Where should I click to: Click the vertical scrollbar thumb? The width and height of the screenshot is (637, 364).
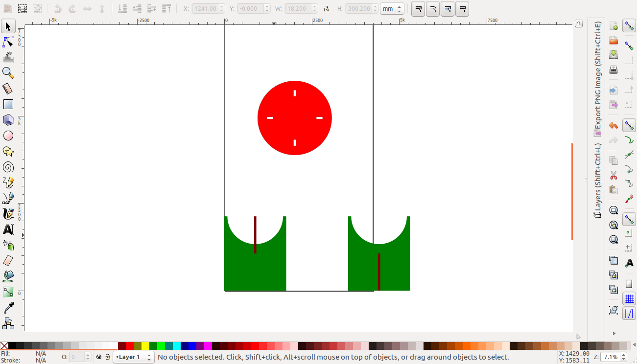(572, 192)
